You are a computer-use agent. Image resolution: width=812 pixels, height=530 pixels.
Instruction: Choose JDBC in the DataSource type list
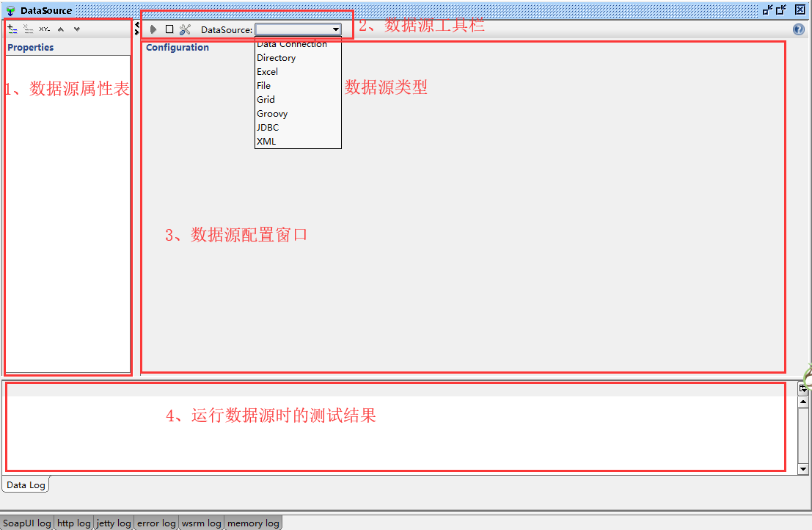268,128
